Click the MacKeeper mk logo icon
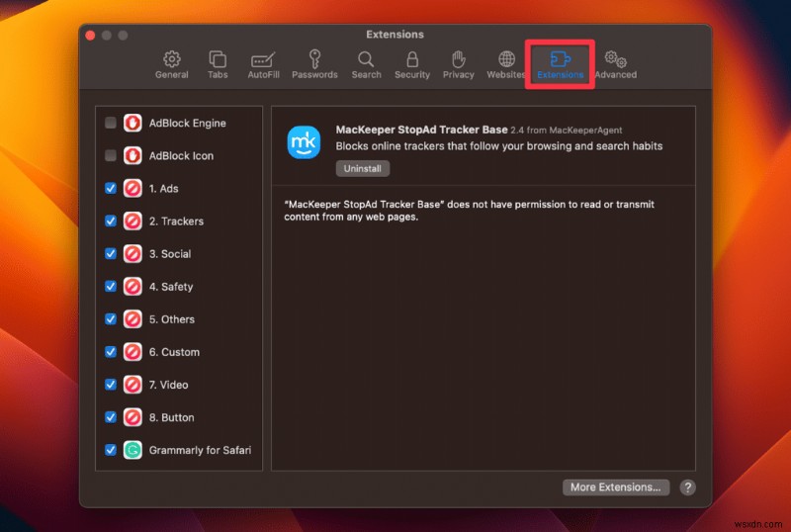 point(304,142)
